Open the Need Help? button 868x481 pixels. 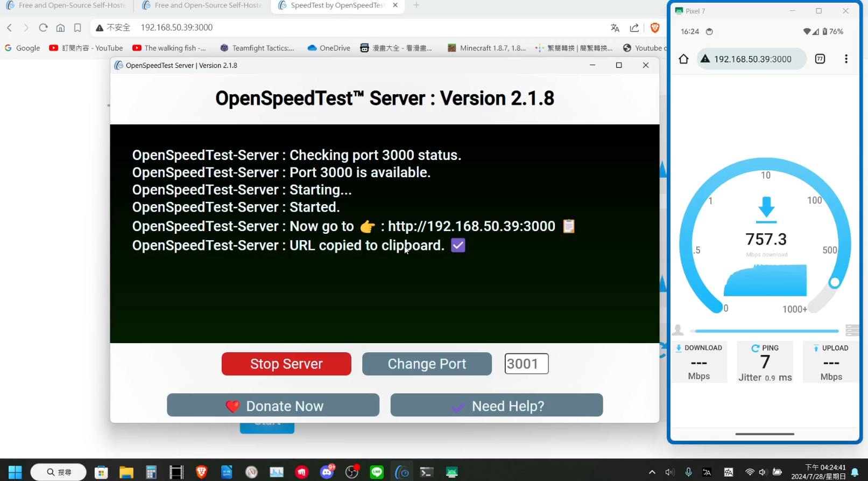(x=496, y=405)
